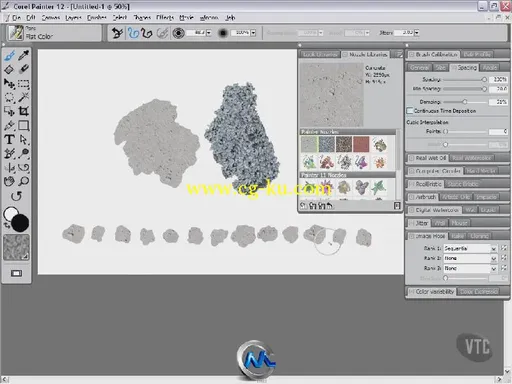Screen dimensions: 512x384
Task: Click the Align to Path icon
Action: 162,33
